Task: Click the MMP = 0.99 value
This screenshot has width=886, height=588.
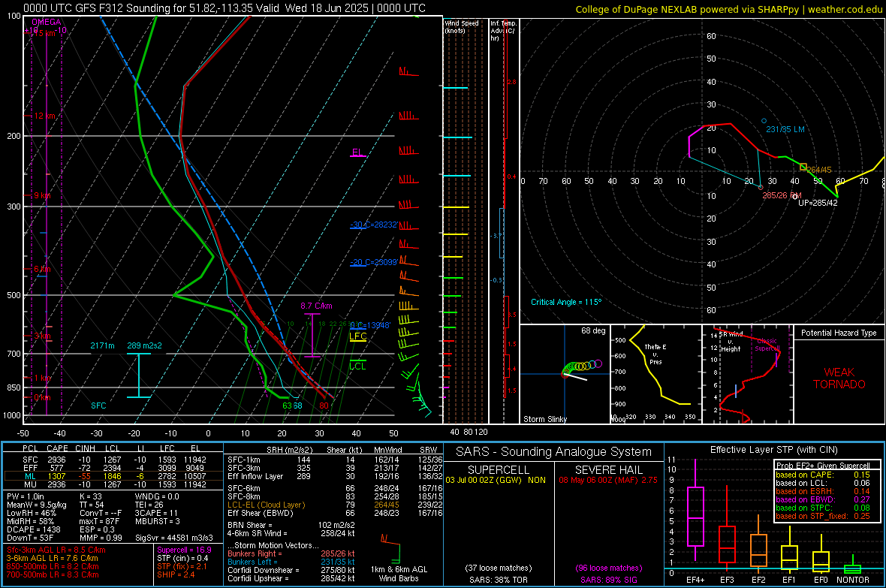Action: click(x=101, y=538)
